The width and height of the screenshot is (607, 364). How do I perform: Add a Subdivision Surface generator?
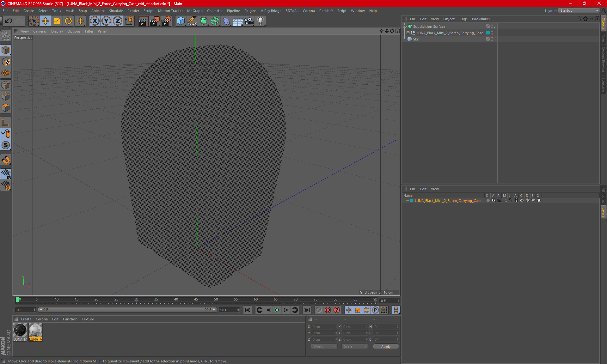[204, 21]
